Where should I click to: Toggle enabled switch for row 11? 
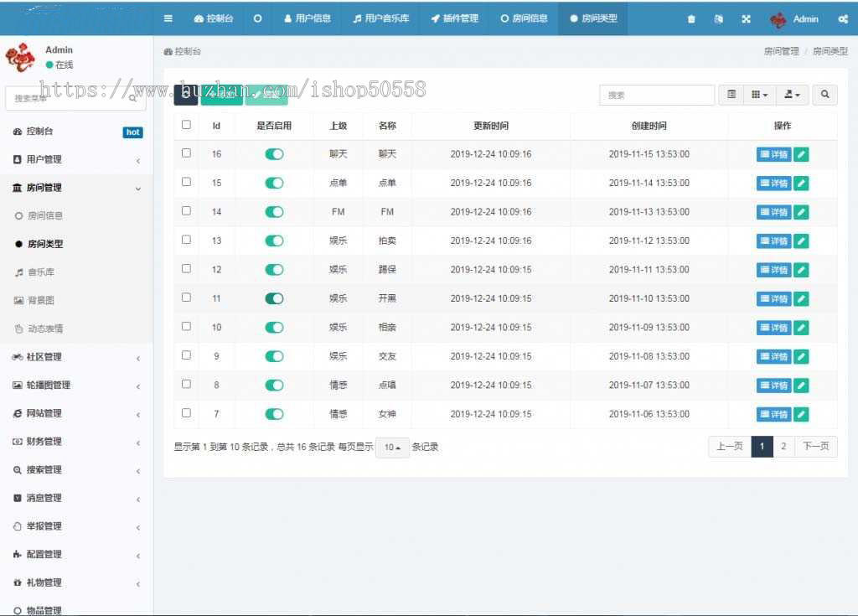pyautogui.click(x=274, y=298)
